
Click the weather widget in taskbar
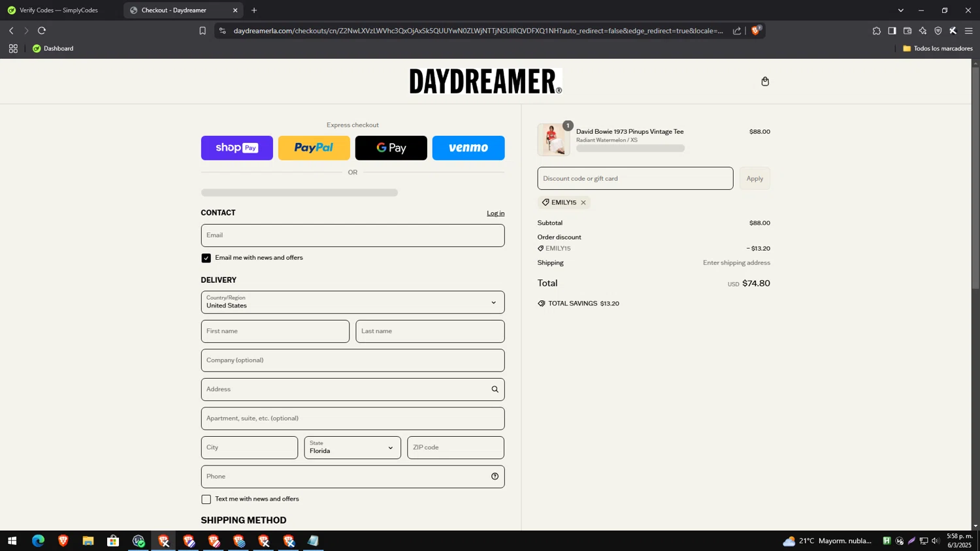(827, 541)
